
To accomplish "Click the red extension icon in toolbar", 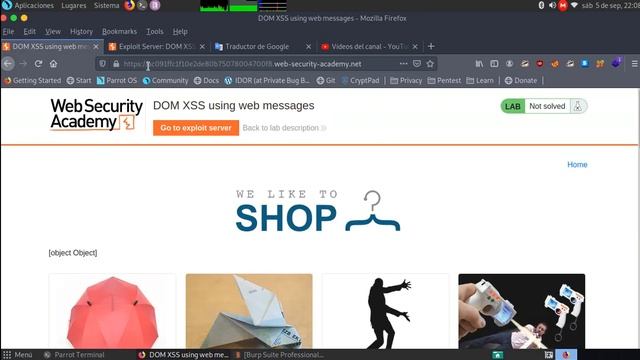I will click(x=540, y=64).
